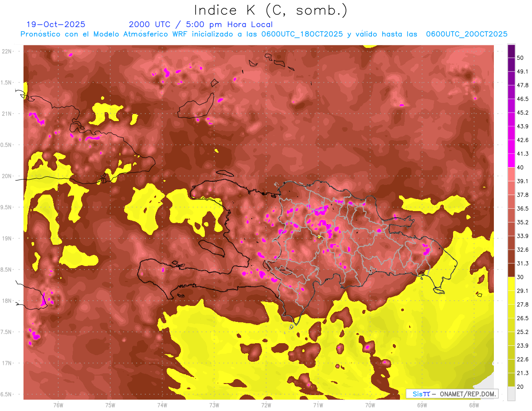Click the "22N" latitude label

coord(7,51)
